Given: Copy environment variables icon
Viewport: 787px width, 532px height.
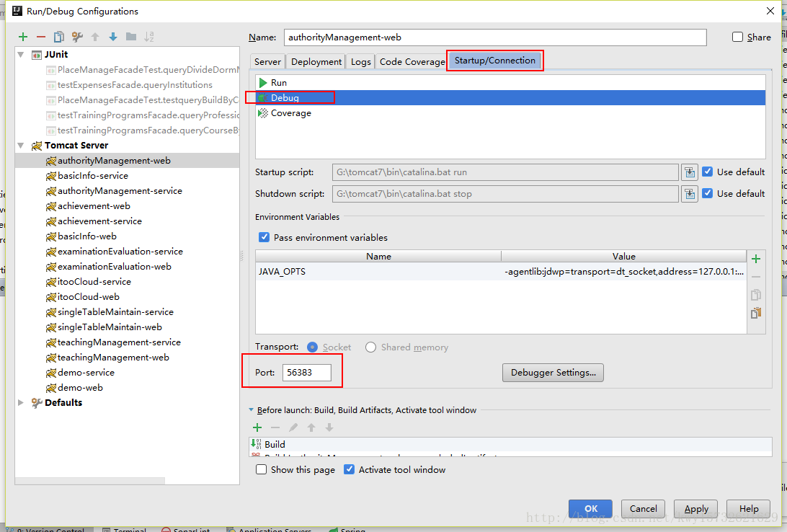Looking at the screenshot, I should [x=756, y=295].
